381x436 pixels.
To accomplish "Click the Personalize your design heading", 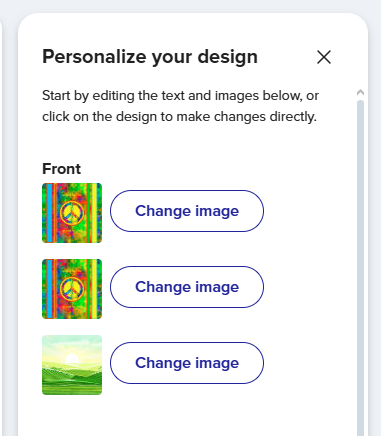I will (x=150, y=57).
